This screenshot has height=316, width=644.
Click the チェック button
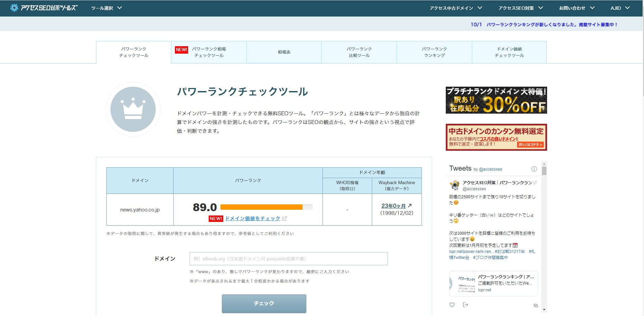pos(264,304)
